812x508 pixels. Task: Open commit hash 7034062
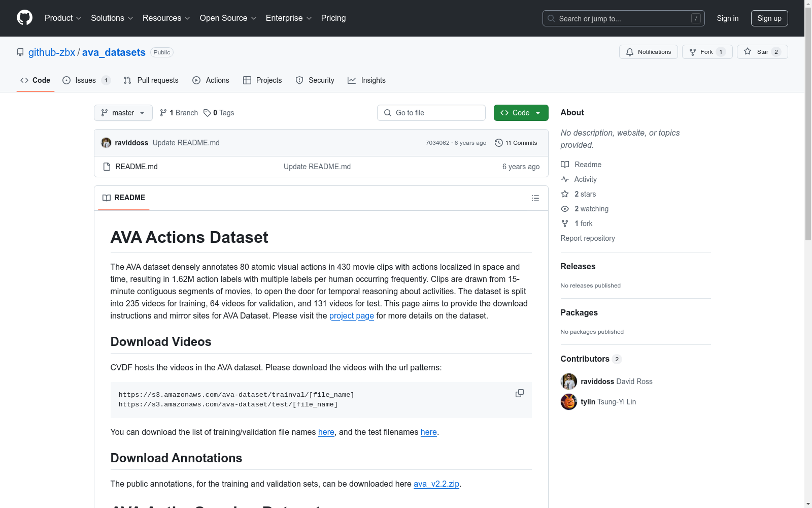[x=437, y=143]
